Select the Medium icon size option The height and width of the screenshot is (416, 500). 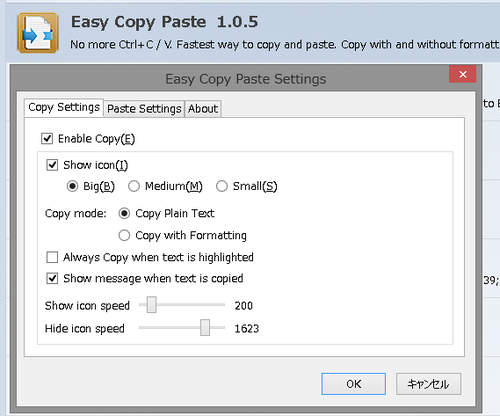click(134, 186)
